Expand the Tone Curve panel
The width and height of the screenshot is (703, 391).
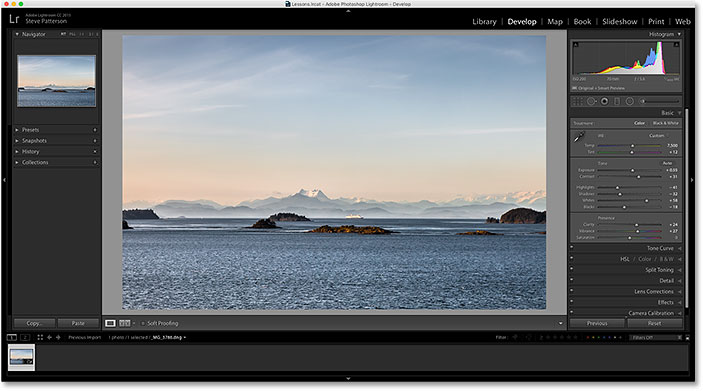tap(680, 248)
